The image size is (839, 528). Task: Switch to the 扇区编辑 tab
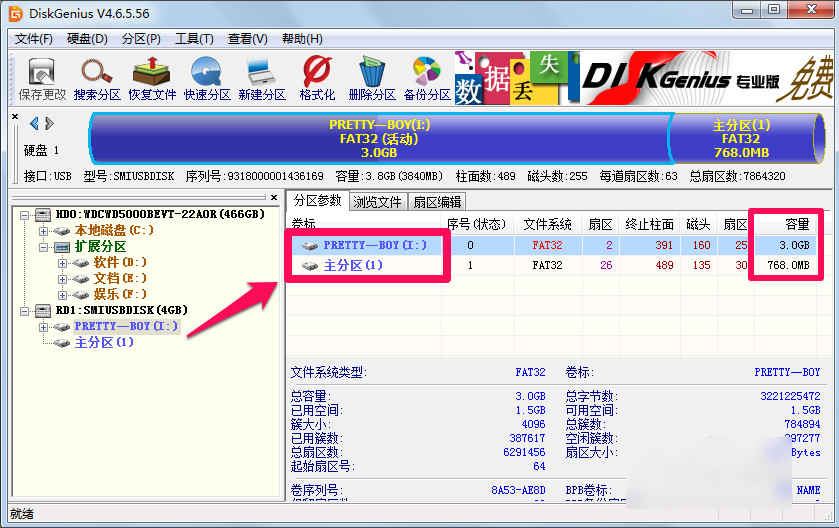coord(437,202)
